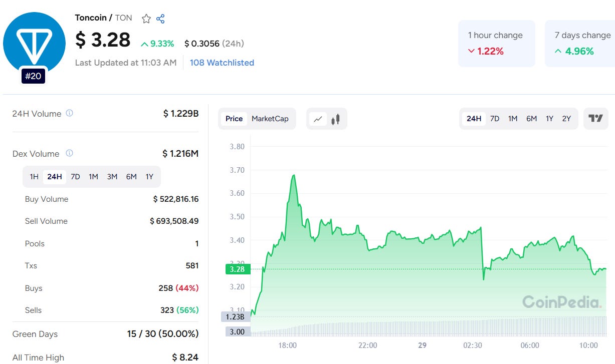615x364 pixels.
Task: Click the Buys 258 (44%) value
Action: point(179,288)
